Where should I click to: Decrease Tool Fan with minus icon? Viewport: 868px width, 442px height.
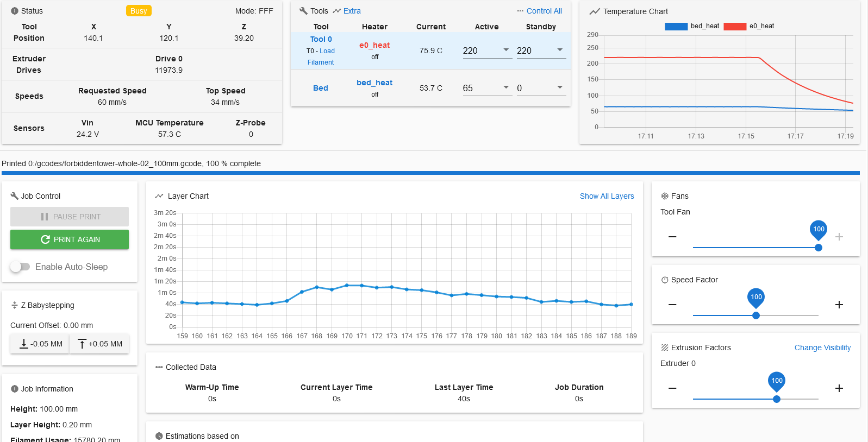(672, 237)
